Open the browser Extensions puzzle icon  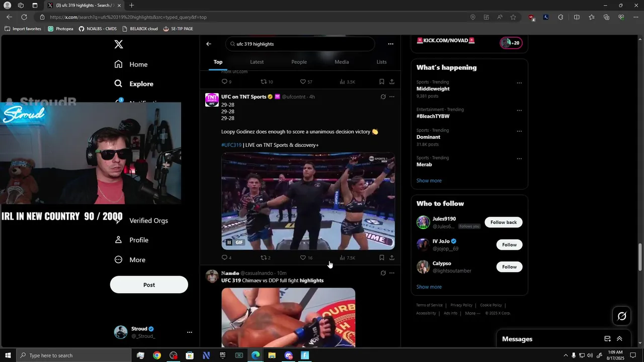561,17
